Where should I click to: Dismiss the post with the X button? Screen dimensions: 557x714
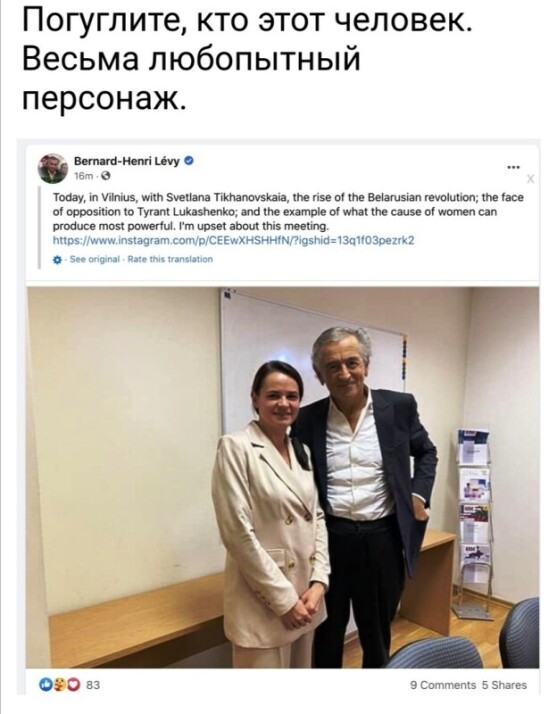tap(530, 179)
